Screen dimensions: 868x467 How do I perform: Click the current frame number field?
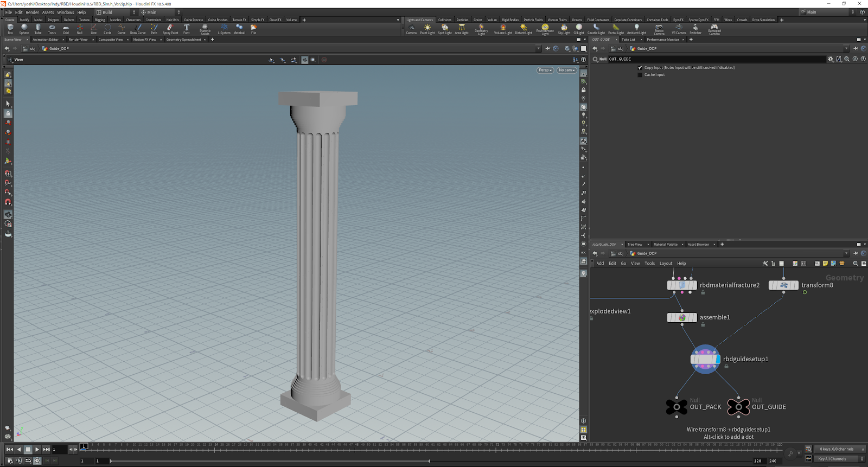tap(60, 449)
